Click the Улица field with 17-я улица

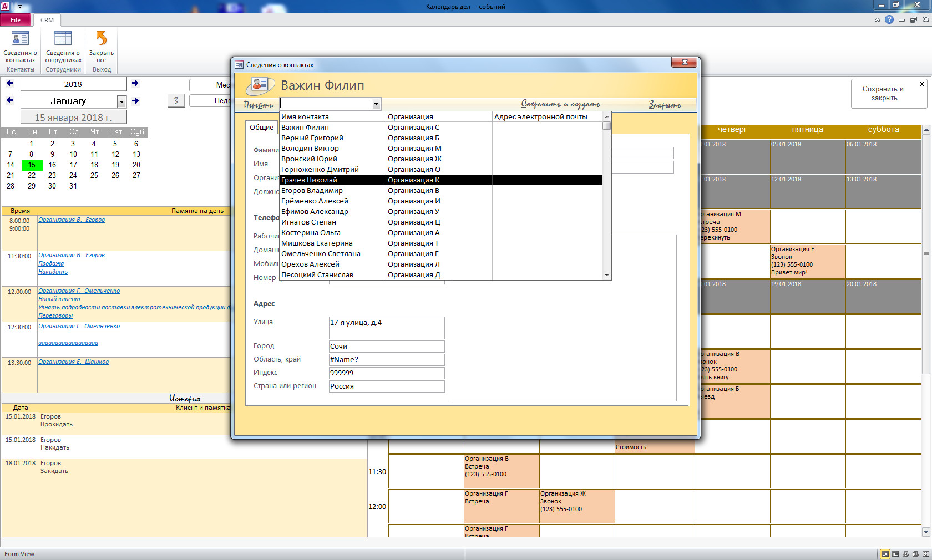click(x=387, y=328)
